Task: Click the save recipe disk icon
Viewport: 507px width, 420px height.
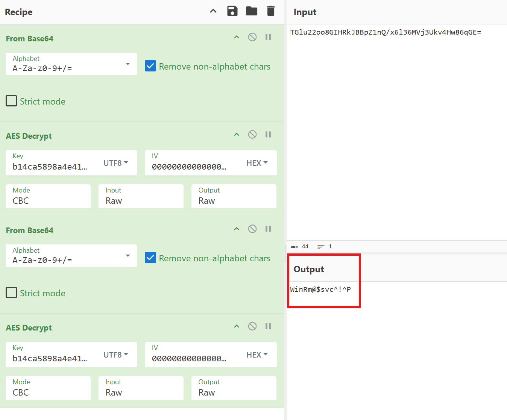Action: coord(232,11)
